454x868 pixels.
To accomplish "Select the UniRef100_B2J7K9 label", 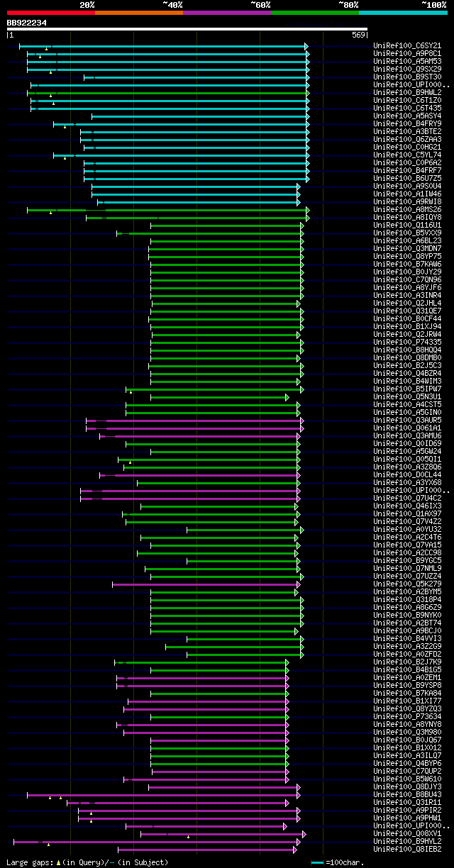I will click(407, 662).
